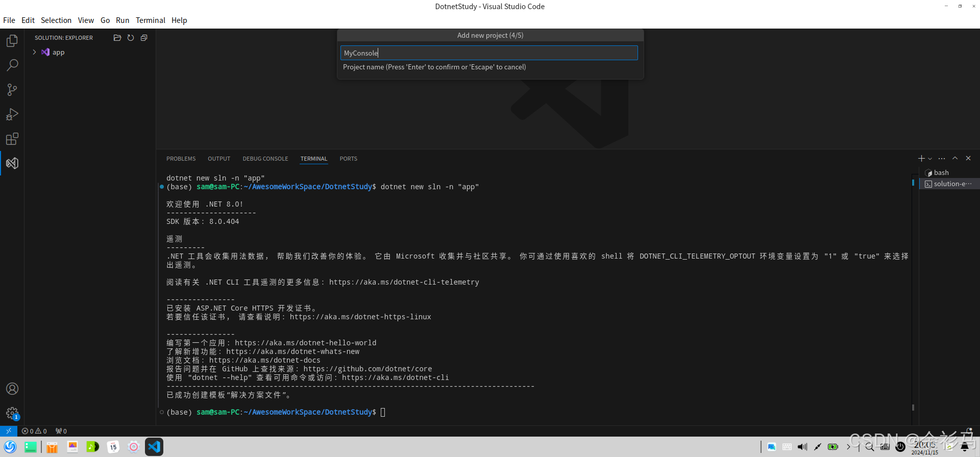Viewport: 980px width, 457px height.
Task: Open the Run and Debug view
Action: [12, 114]
